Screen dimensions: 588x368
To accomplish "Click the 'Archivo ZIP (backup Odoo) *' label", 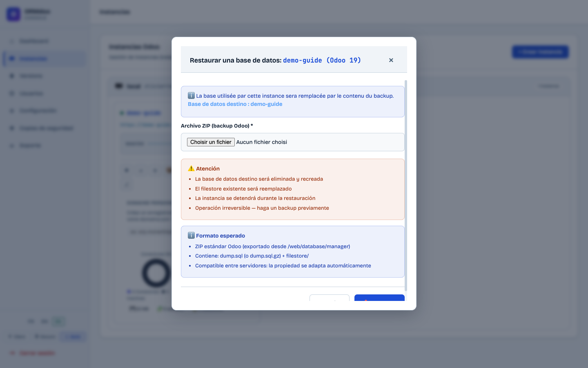I will coord(217,126).
